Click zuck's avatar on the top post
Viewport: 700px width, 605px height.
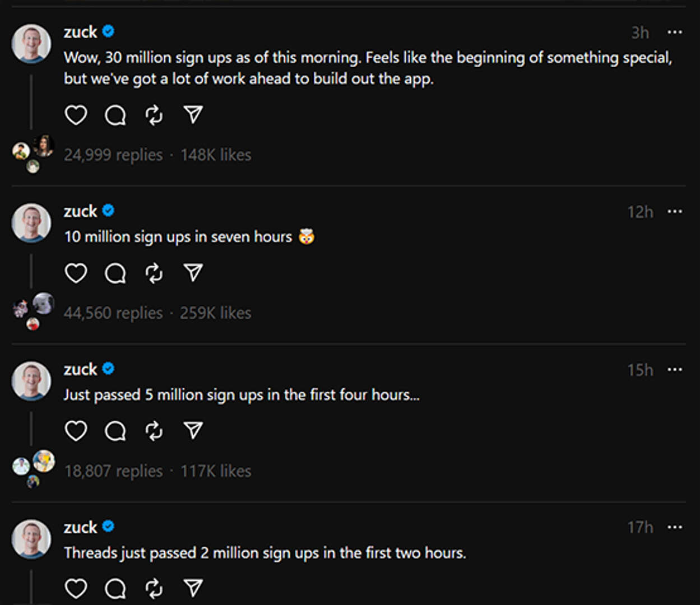(31, 43)
